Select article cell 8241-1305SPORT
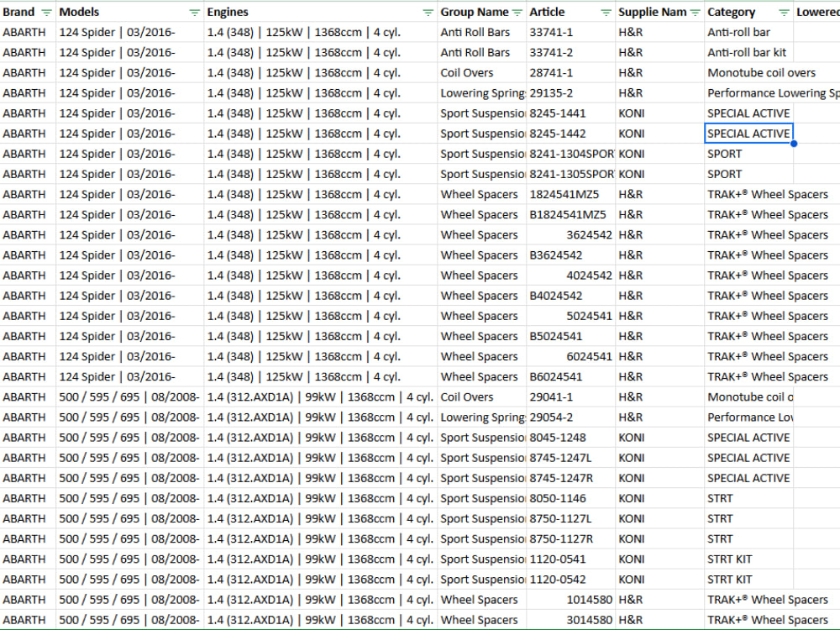This screenshot has height=630, width=840. click(570, 175)
